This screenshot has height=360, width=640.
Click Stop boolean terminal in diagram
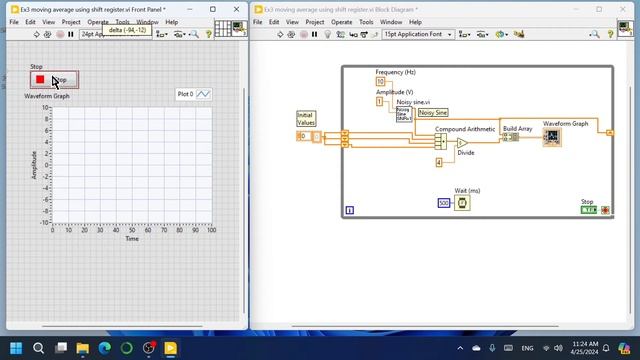[589, 210]
